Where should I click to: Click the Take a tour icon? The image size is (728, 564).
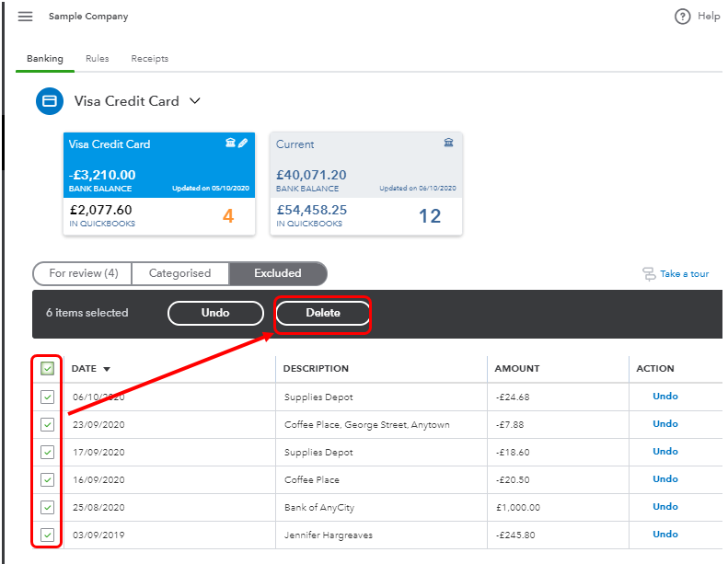(x=649, y=274)
